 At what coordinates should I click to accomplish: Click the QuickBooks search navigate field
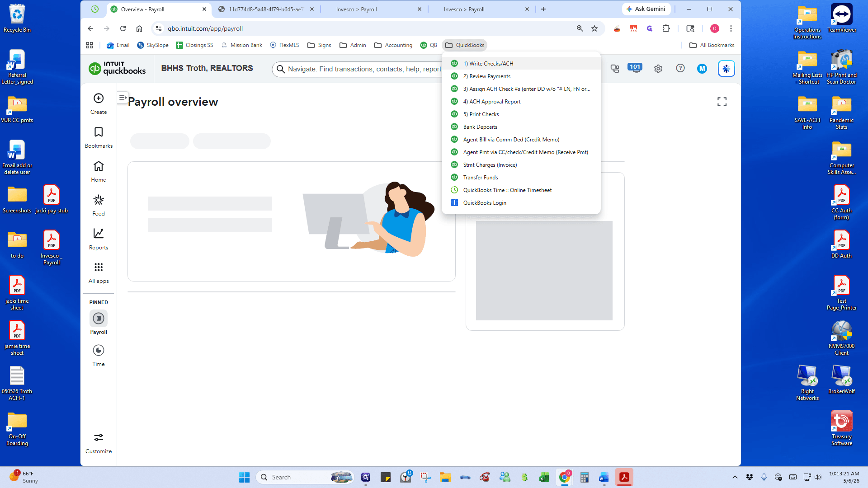click(358, 69)
